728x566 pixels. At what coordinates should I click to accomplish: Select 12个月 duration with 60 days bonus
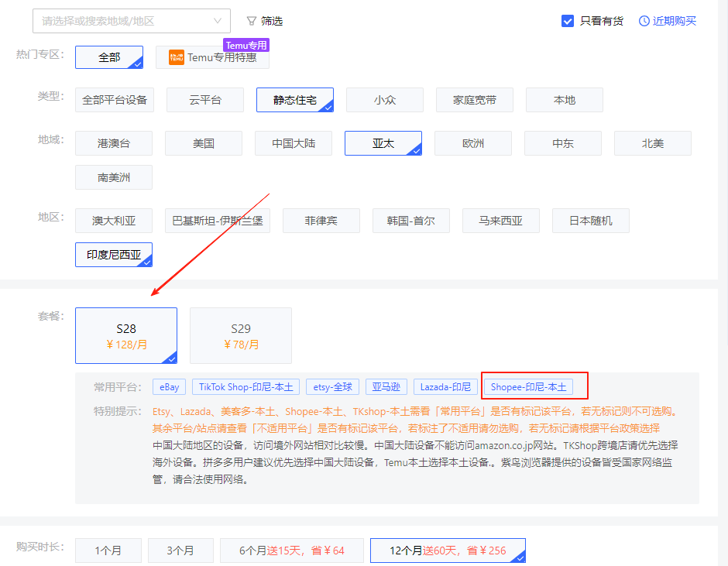coord(448,551)
